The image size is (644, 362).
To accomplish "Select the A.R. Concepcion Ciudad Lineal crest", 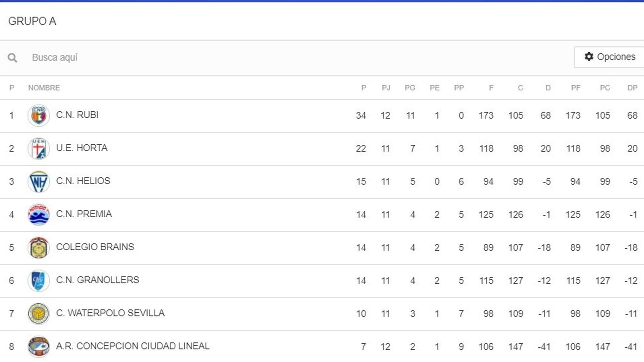I will tap(39, 346).
